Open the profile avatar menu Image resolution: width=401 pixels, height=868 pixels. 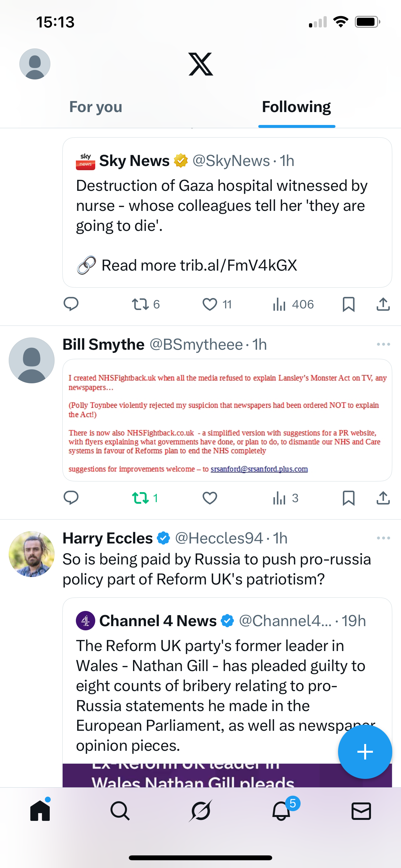click(x=35, y=64)
